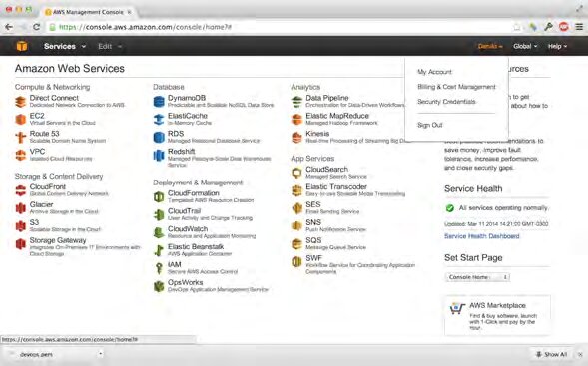
Task: Click the EC2 service link text
Action: click(x=37, y=116)
